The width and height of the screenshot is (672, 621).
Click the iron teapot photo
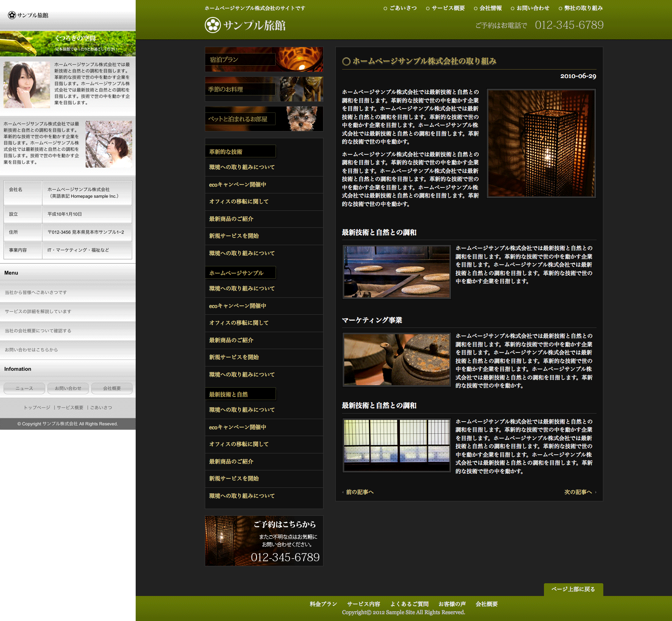396,360
